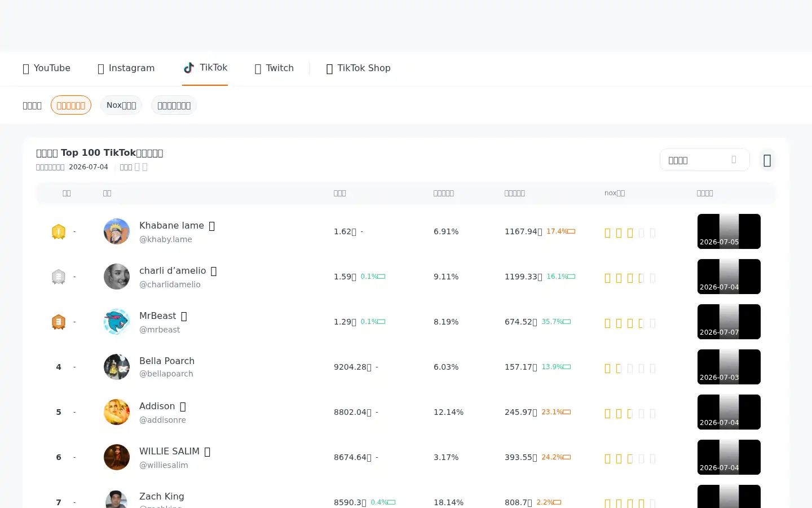Open the Twitch platform tab

[x=274, y=68]
